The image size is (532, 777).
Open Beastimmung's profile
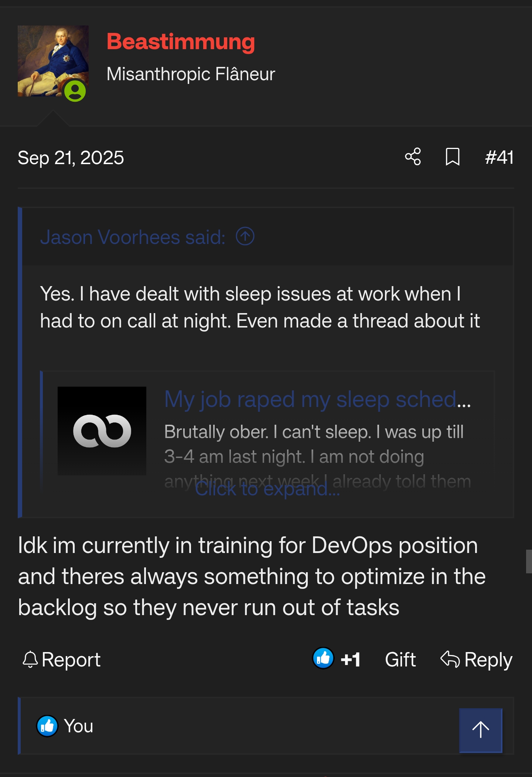click(x=180, y=42)
